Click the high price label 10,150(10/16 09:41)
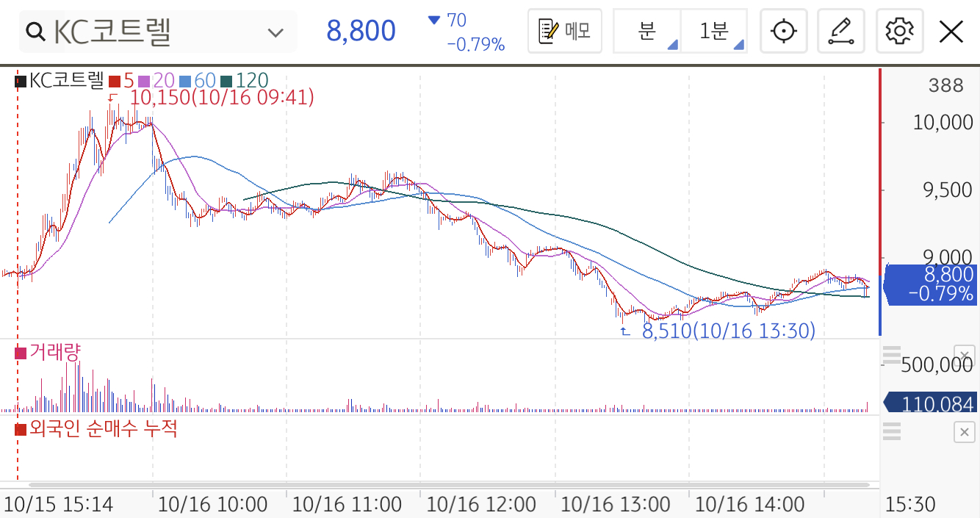The height and width of the screenshot is (518, 980). tap(223, 97)
